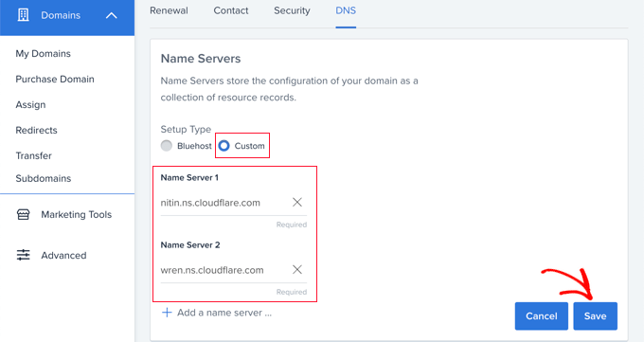Click the plus icon to add name server

click(x=167, y=313)
